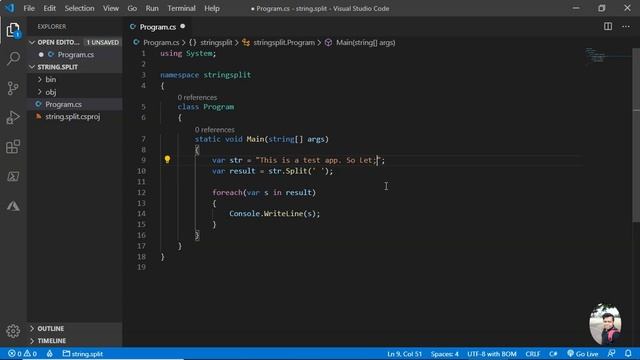The height and width of the screenshot is (360, 640).
Task: Click the string.split project status entry
Action: pyautogui.click(x=83, y=354)
